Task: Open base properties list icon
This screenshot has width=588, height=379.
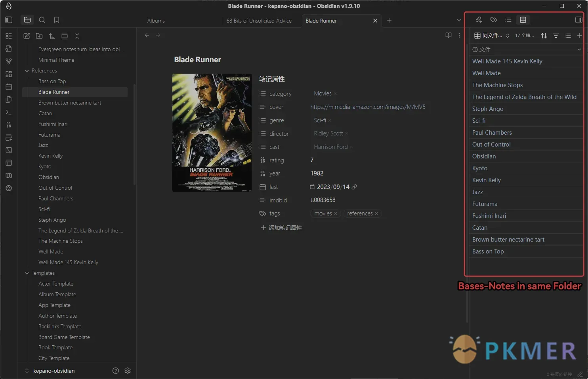Action: pyautogui.click(x=568, y=36)
